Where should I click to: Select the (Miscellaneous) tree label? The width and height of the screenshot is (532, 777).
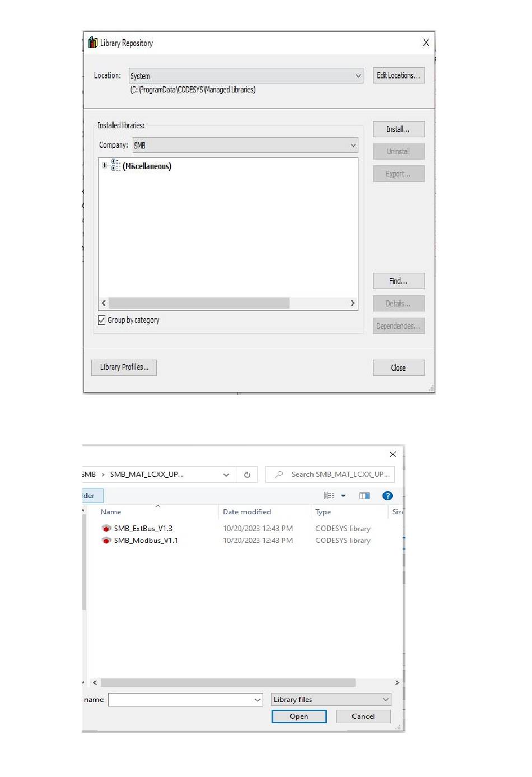tap(147, 166)
